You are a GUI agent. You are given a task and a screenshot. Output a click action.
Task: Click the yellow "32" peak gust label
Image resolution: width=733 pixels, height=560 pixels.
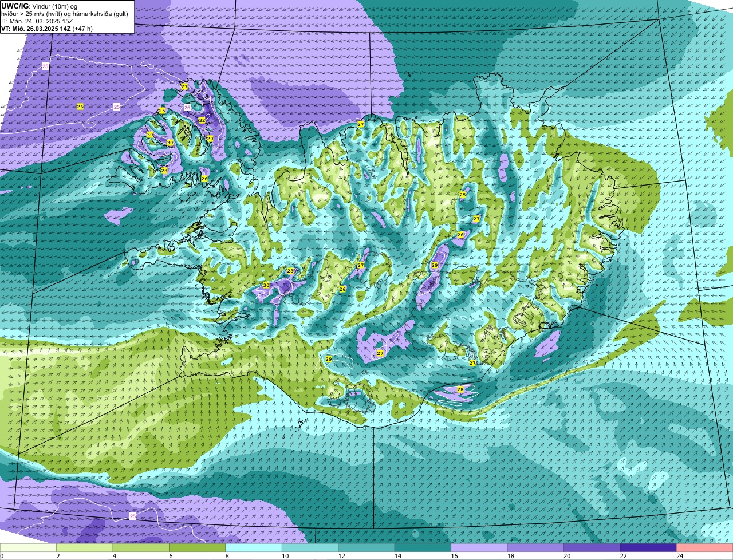tap(202, 120)
